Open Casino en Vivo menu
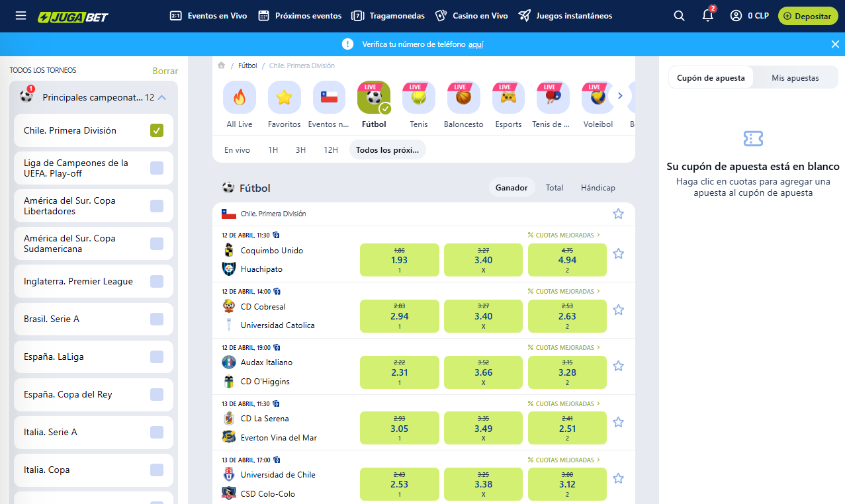Viewport: 845px width, 504px height. click(x=471, y=16)
